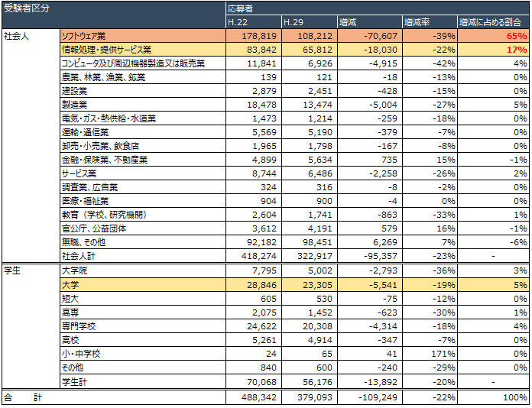Select the 増減に占める割合 column header
The width and height of the screenshot is (532, 408).
click(x=493, y=22)
